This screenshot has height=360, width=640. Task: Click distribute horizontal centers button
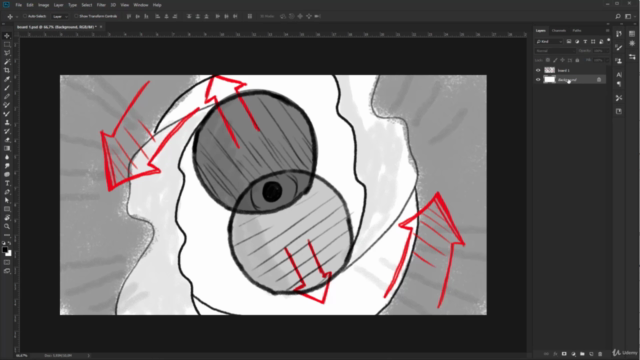click(x=226, y=16)
